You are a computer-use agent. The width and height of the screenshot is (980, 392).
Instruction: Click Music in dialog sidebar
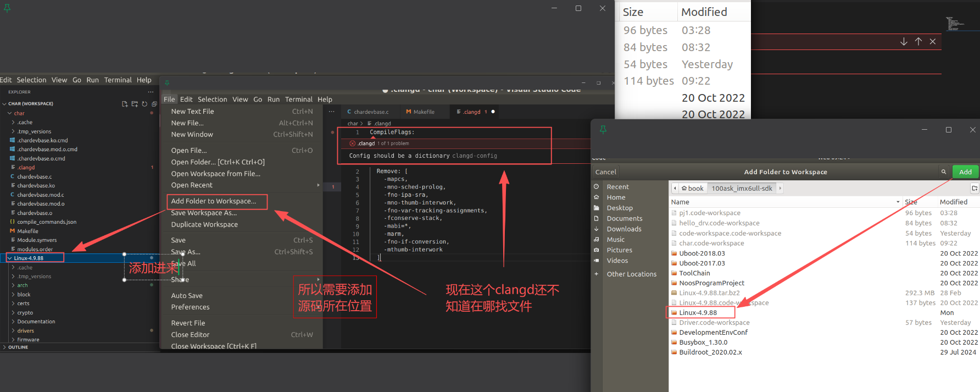tap(616, 240)
